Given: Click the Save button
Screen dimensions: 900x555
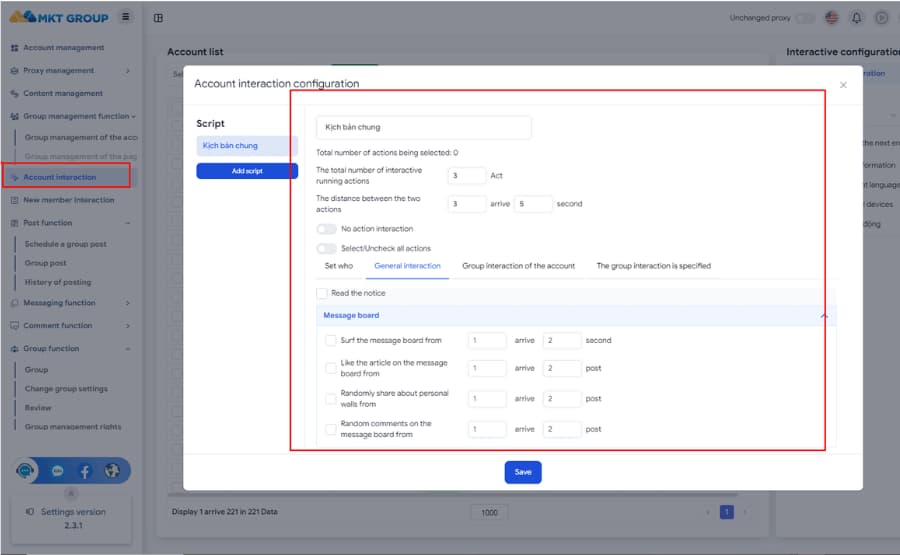Looking at the screenshot, I should pos(523,472).
